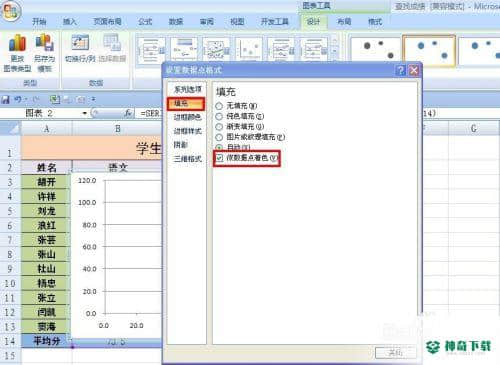This screenshot has height=365, width=500.
Task: Click cell A3 containing 胡开
Action: pos(46,182)
